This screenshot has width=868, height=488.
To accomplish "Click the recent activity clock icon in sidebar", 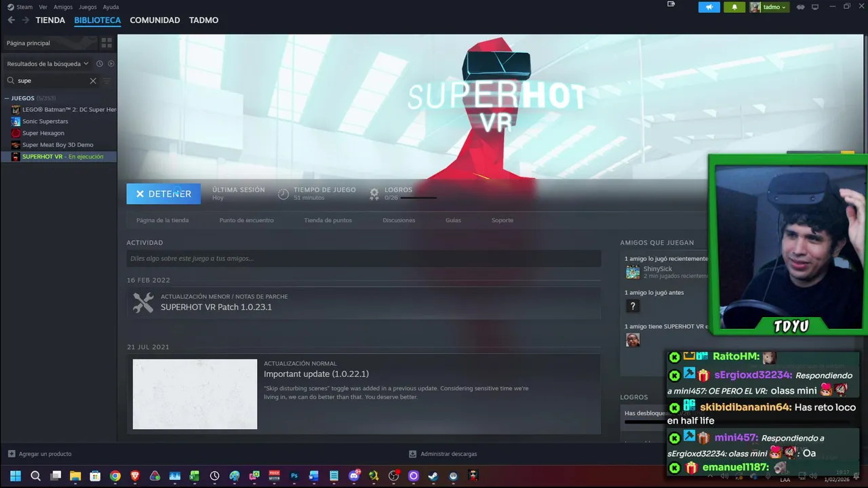I will coord(99,64).
